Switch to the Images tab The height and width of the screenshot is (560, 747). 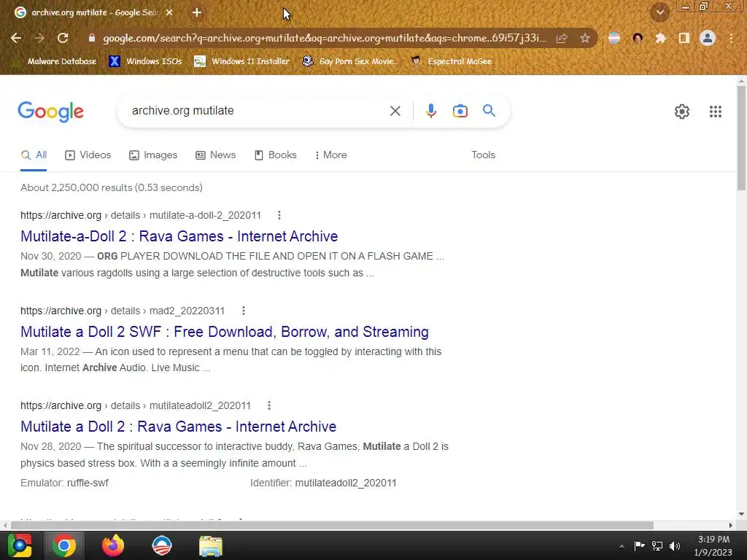click(153, 155)
